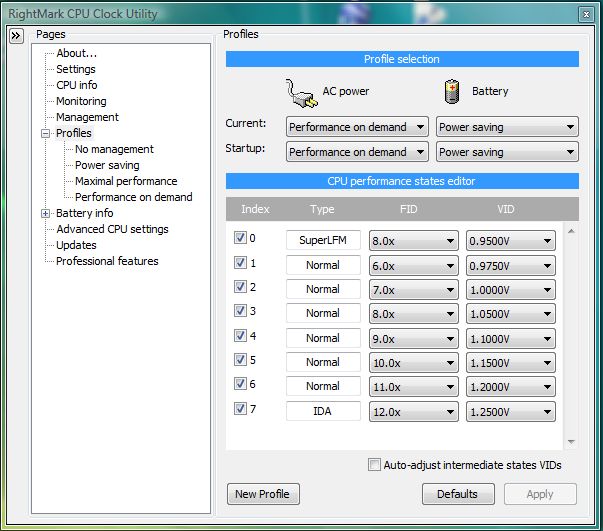The width and height of the screenshot is (603, 531).
Task: Open the 9.0x FID dropdown
Action: [x=413, y=339]
